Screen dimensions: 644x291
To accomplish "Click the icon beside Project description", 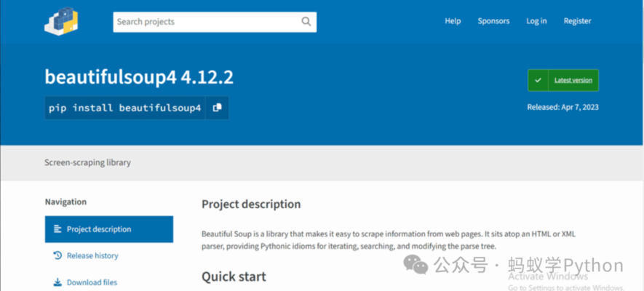I will [x=57, y=229].
